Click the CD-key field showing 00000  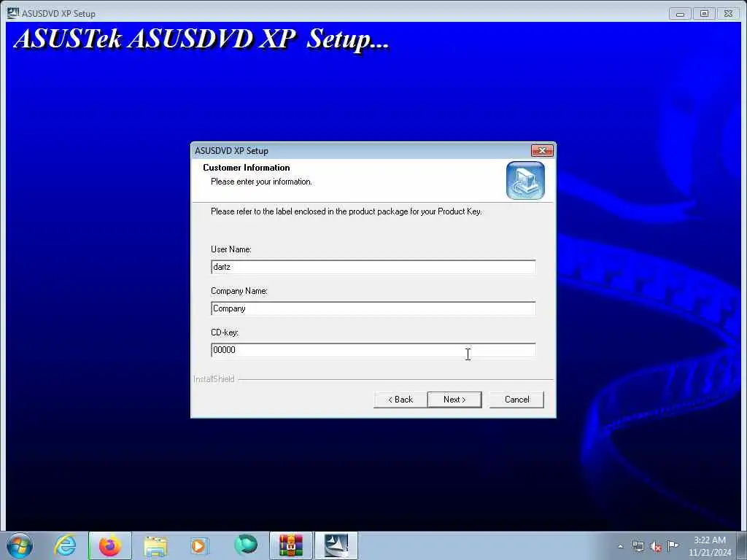click(x=373, y=350)
